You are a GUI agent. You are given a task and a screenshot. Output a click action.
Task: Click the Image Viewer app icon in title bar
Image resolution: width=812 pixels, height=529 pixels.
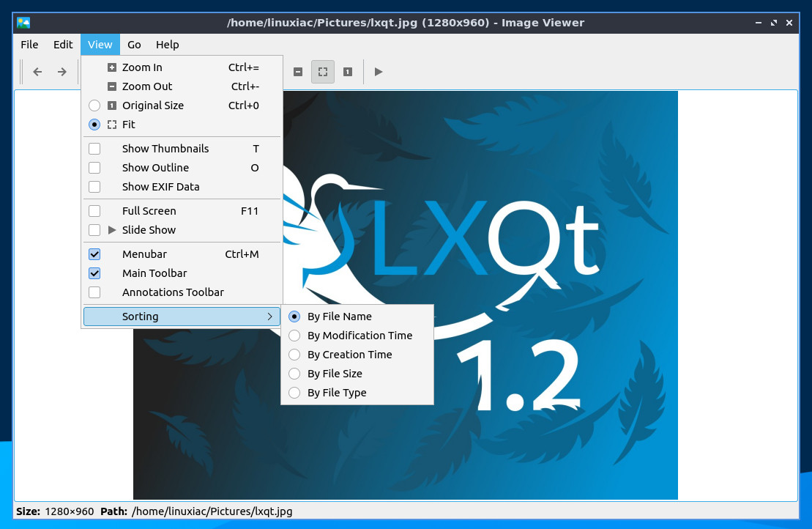tap(23, 23)
